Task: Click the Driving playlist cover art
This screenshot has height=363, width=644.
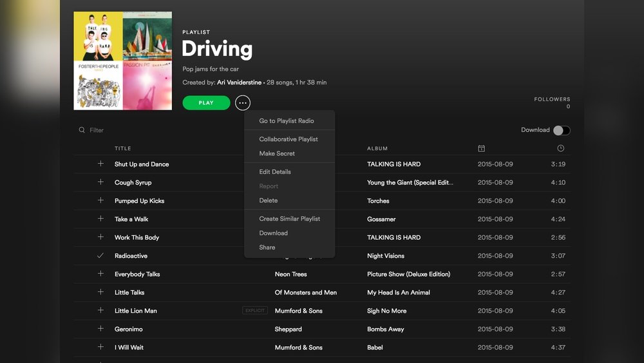Action: (x=123, y=61)
